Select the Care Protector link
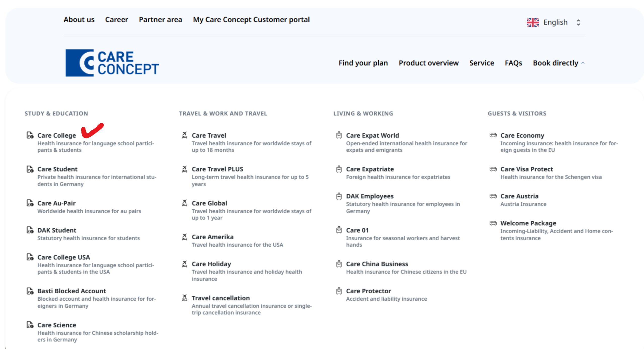 [x=369, y=291]
